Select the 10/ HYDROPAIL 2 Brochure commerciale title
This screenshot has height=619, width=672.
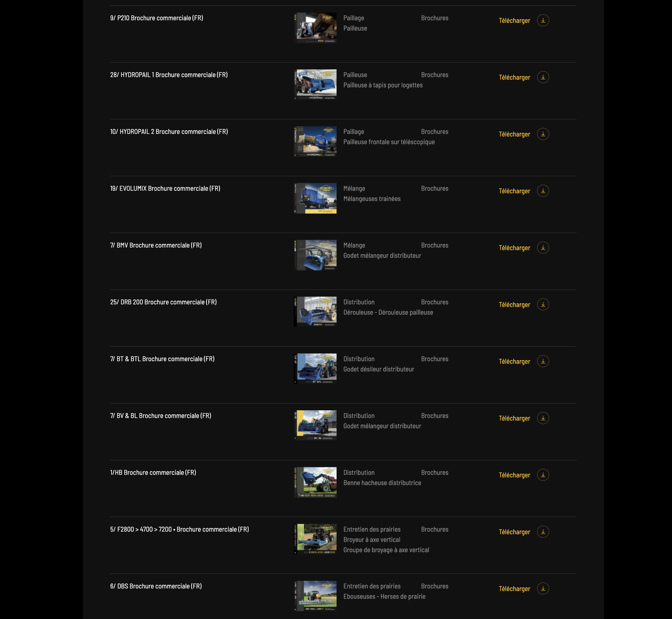click(x=169, y=132)
